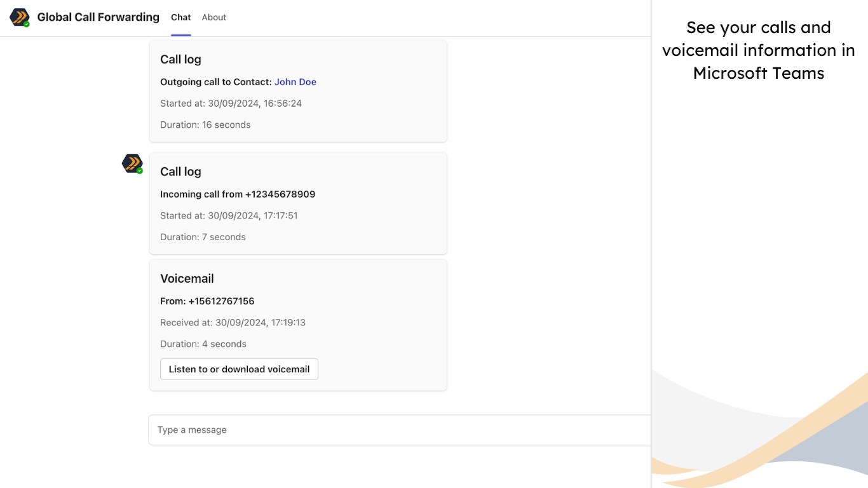Screen dimensions: 868x488
Task: Click the Global Call Forwarding logo in header
Action: [20, 17]
